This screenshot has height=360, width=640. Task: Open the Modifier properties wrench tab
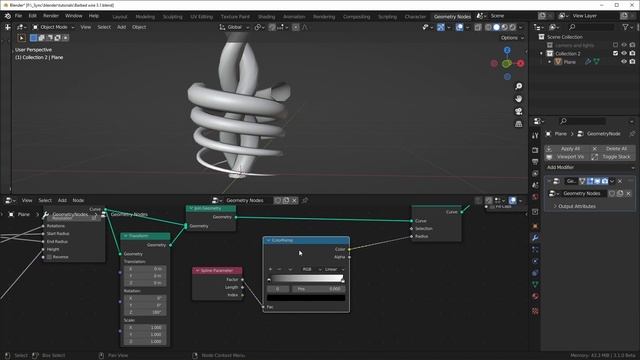pos(535,238)
